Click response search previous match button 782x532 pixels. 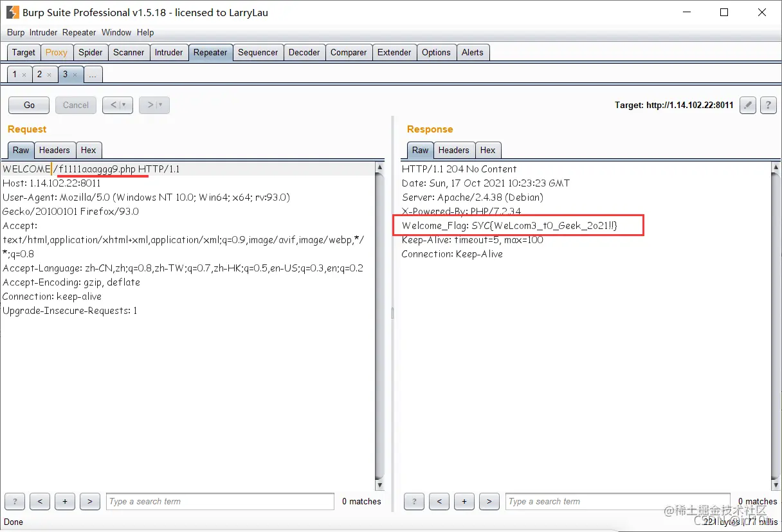point(439,502)
